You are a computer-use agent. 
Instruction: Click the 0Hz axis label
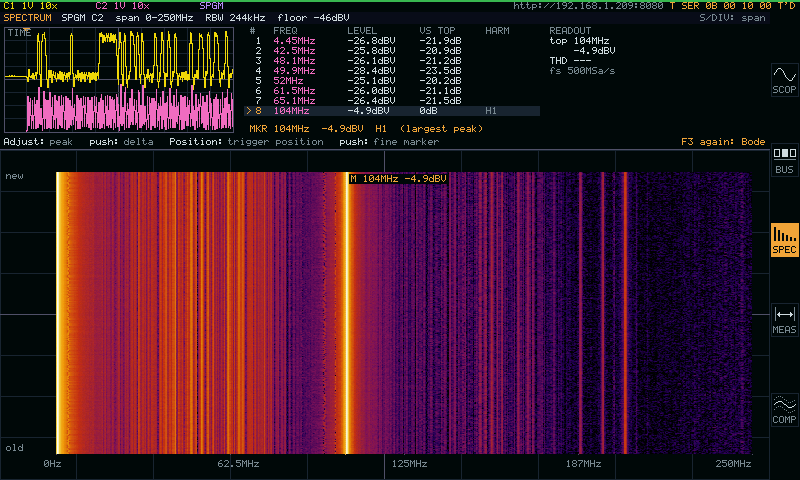[x=52, y=464]
